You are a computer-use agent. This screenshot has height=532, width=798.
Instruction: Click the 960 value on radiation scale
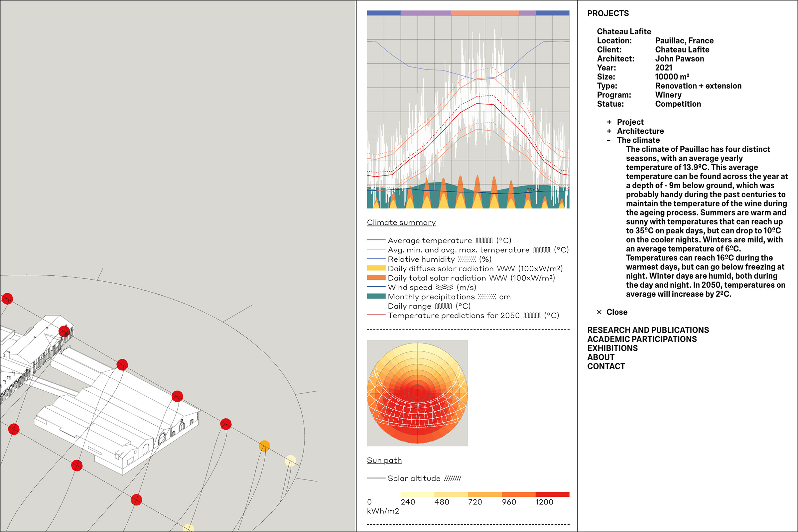click(x=509, y=502)
